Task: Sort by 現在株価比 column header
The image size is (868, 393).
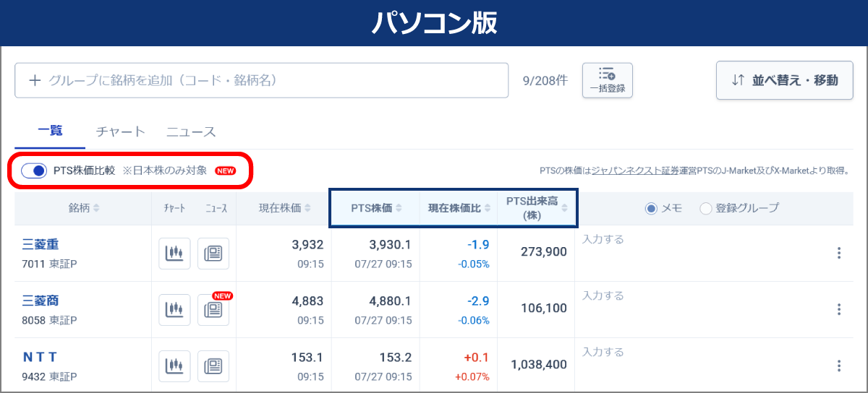Action: coord(459,208)
